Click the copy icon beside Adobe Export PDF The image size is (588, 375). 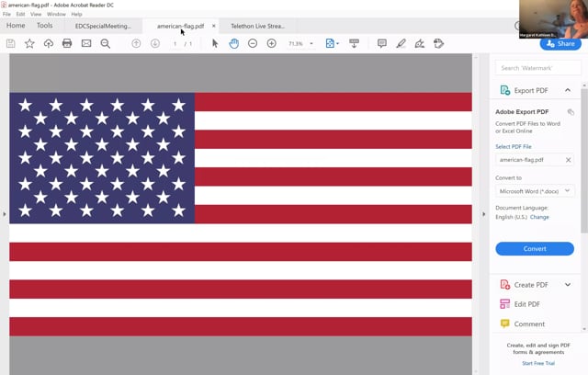[571, 112]
